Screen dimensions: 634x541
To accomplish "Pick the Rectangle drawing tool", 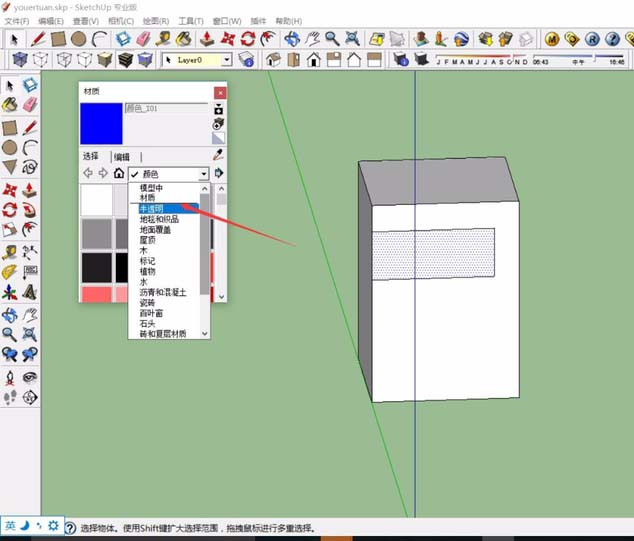I will tap(10, 127).
